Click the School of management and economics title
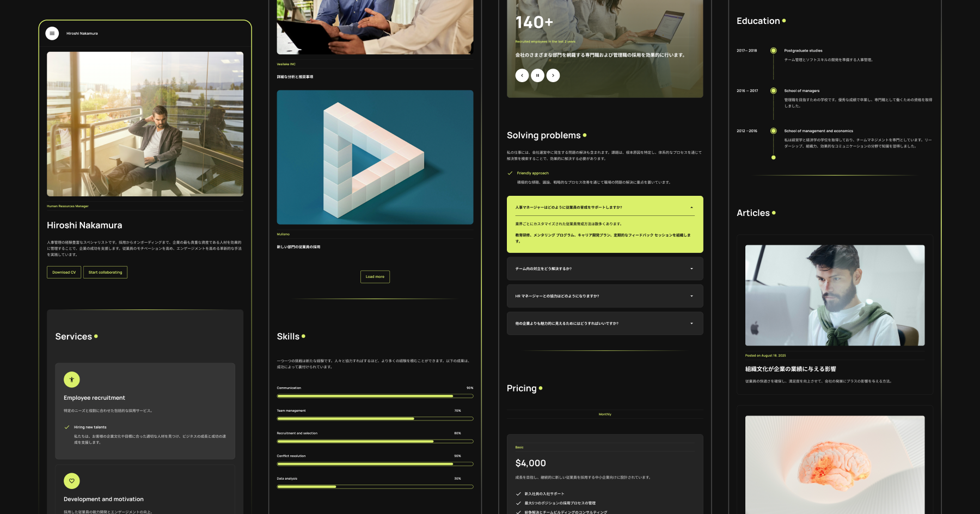The image size is (980, 514). pos(818,131)
